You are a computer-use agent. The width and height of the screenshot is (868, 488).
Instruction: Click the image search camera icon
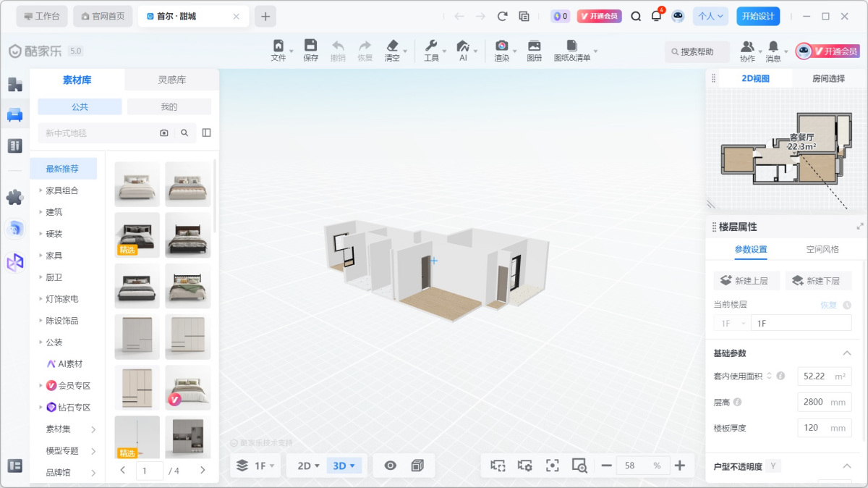tap(164, 133)
